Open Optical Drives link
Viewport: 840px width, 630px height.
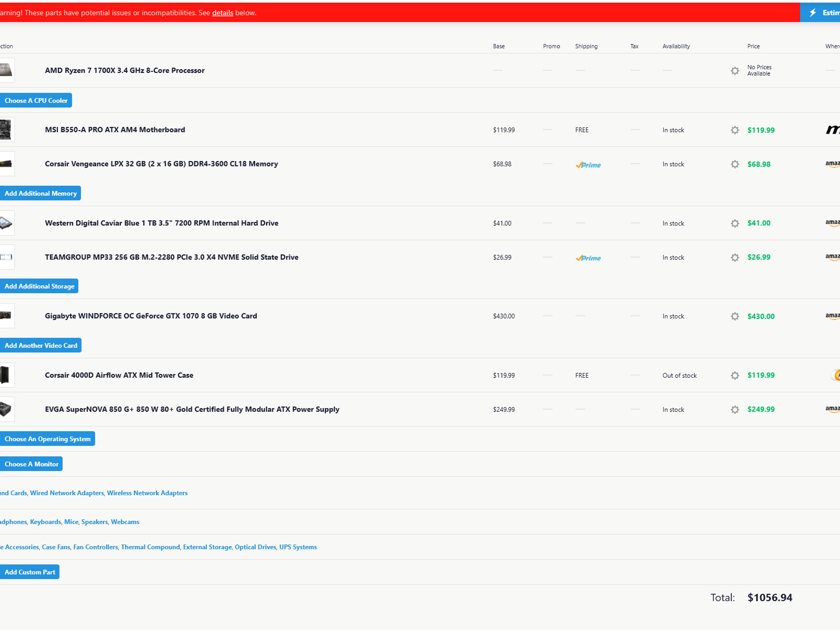256,547
